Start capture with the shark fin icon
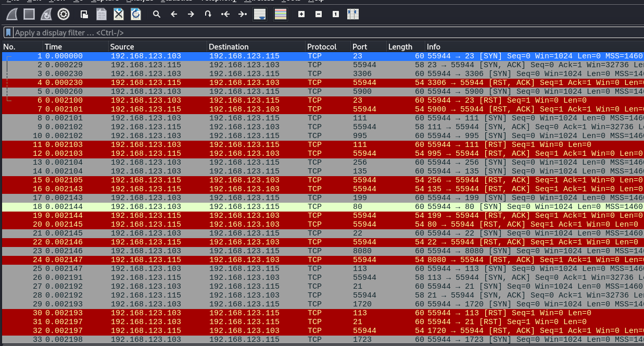The height and width of the screenshot is (346, 644). click(x=12, y=14)
